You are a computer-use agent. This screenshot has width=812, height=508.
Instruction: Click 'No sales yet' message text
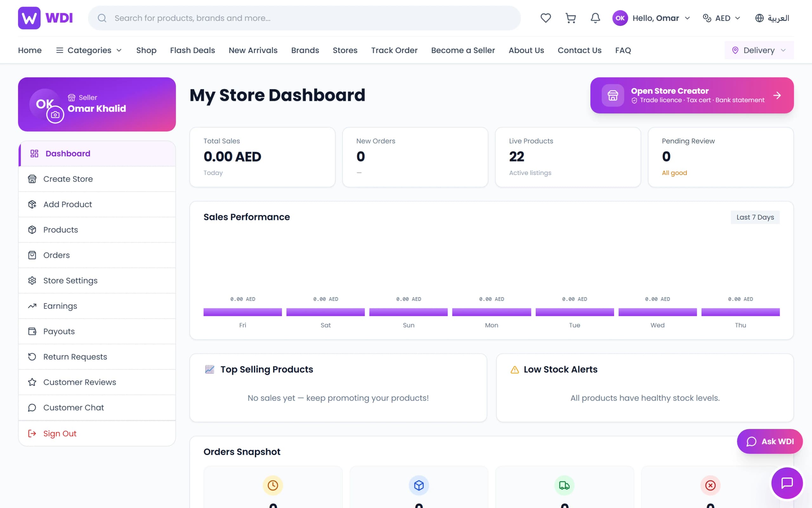point(338,398)
